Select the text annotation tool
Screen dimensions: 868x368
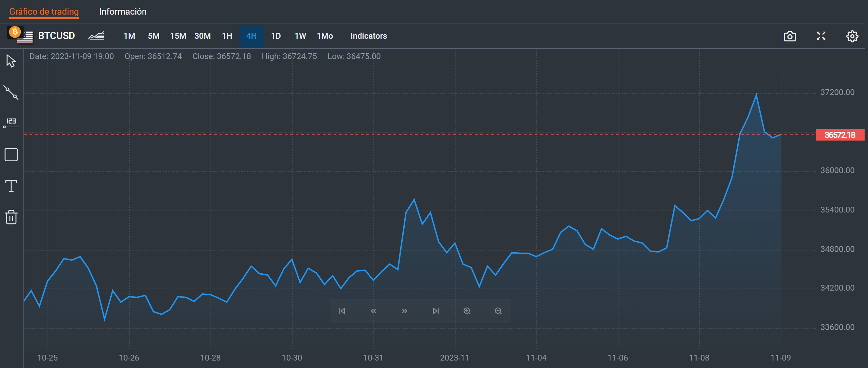pyautogui.click(x=11, y=186)
